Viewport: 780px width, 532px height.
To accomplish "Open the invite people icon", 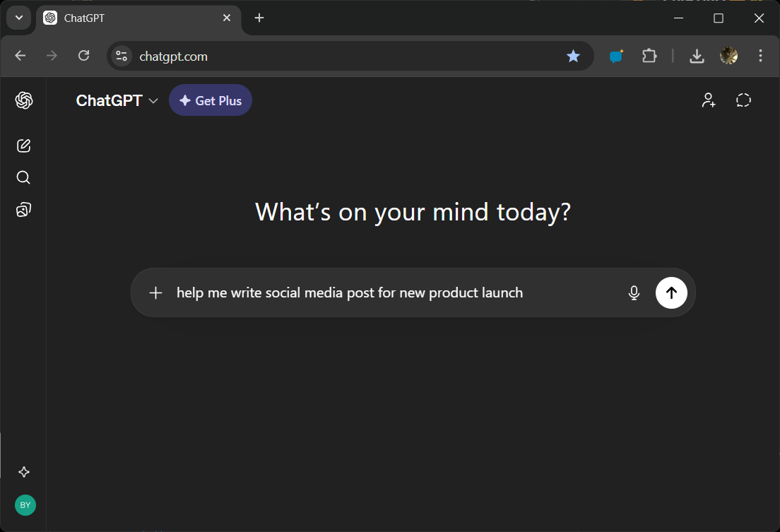I will [x=709, y=100].
